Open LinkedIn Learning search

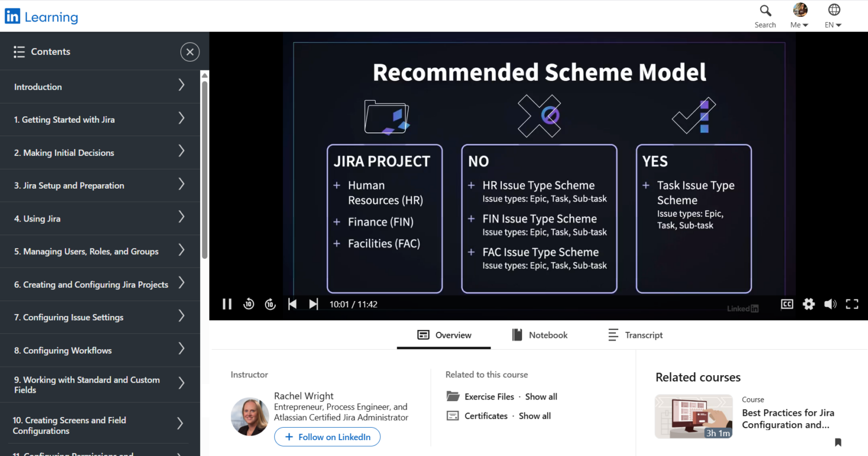coord(765,15)
